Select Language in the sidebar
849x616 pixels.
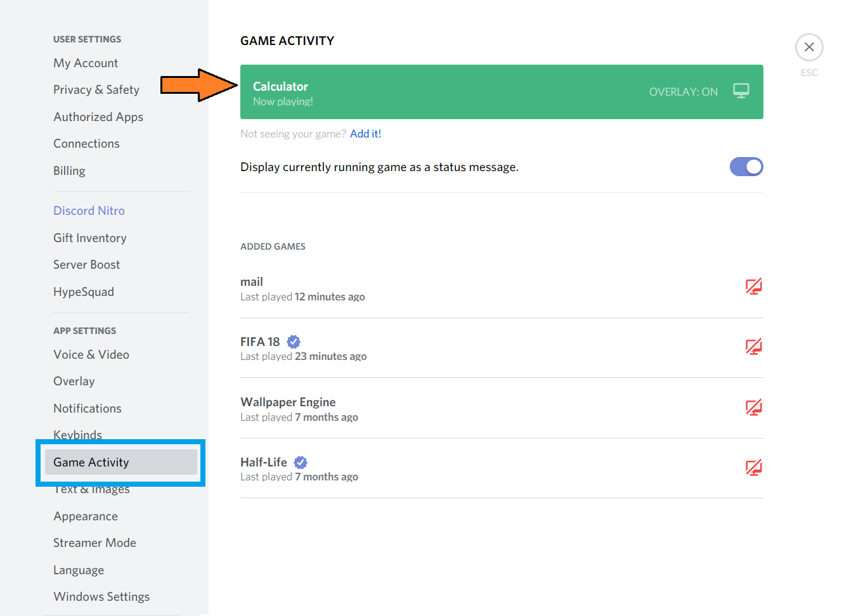pos(79,570)
